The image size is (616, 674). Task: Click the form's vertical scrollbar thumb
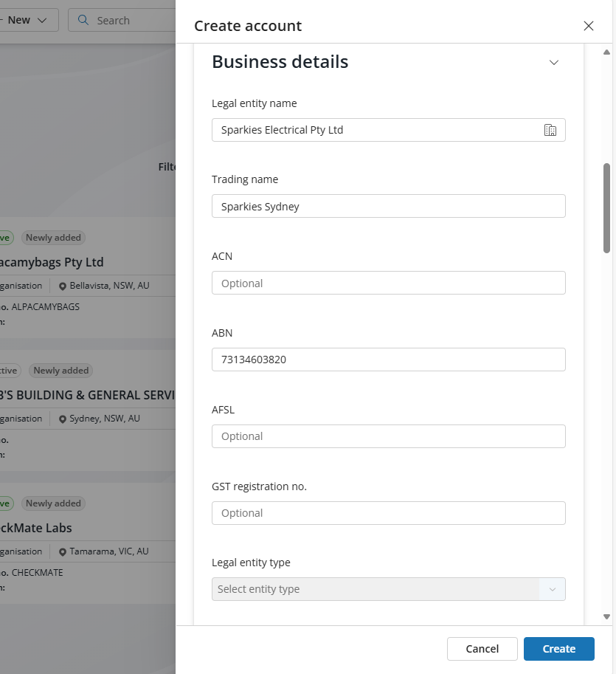(x=607, y=208)
